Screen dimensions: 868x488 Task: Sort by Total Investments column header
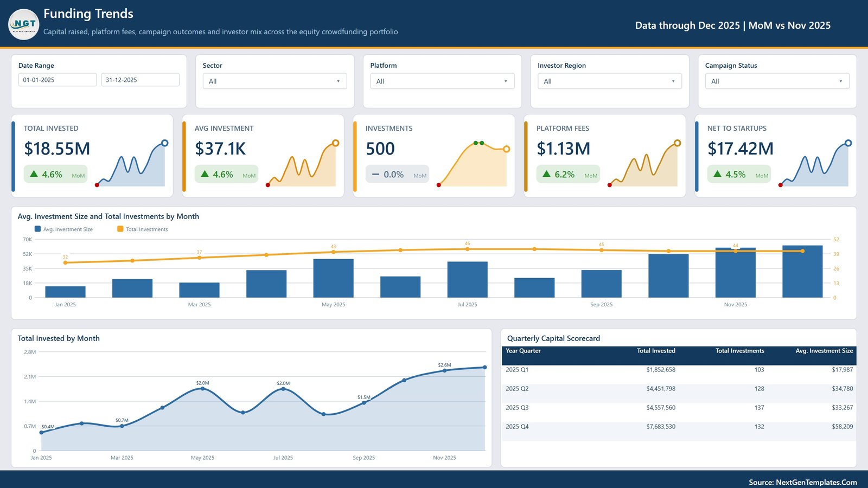pyautogui.click(x=739, y=351)
